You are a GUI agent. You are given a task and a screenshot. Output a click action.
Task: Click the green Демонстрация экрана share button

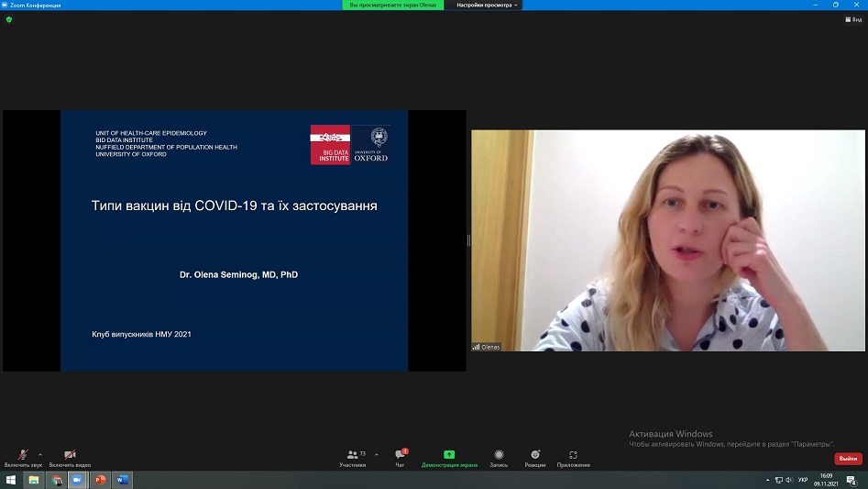449,455
